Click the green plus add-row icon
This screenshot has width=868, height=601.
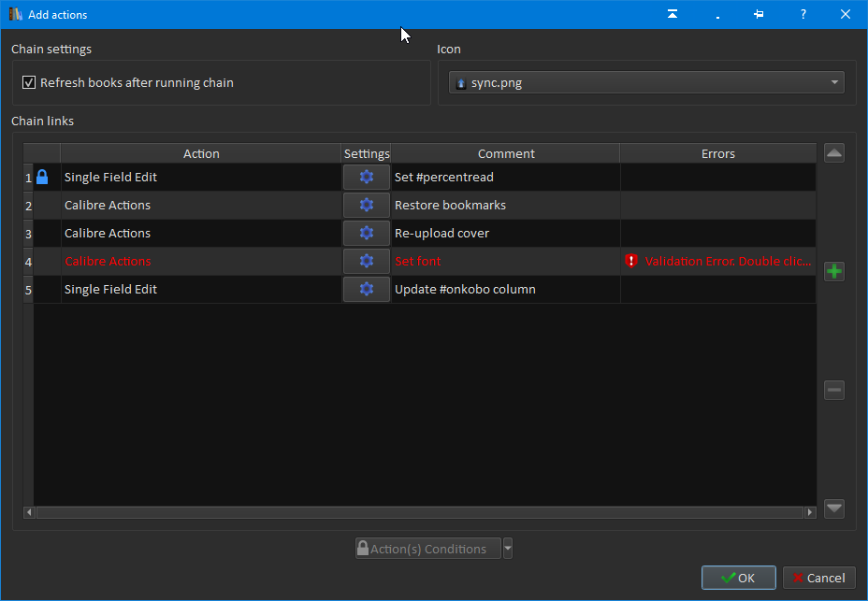point(834,272)
